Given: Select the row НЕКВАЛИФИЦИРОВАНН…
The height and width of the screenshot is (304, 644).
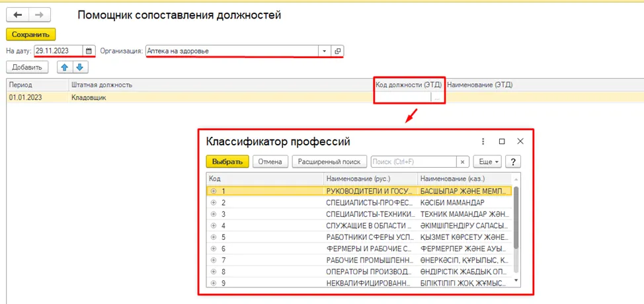Looking at the screenshot, I should [359, 283].
